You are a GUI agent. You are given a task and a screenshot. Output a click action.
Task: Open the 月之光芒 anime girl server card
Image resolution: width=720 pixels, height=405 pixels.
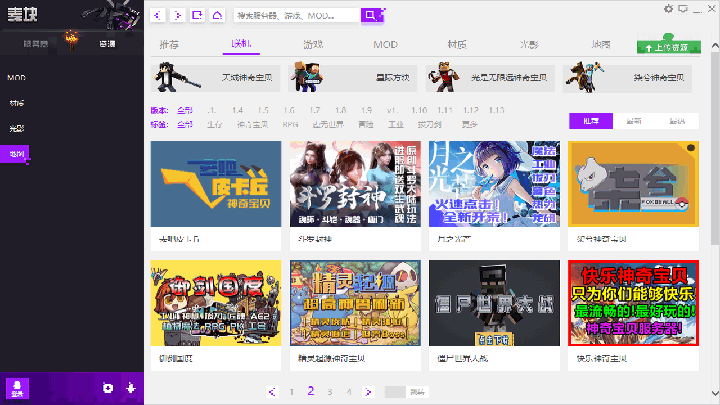point(494,196)
